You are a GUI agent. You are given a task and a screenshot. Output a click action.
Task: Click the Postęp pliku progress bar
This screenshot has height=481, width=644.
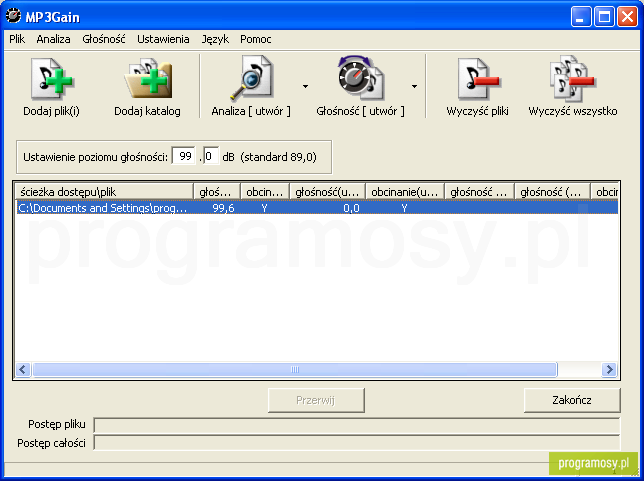[x=356, y=425]
